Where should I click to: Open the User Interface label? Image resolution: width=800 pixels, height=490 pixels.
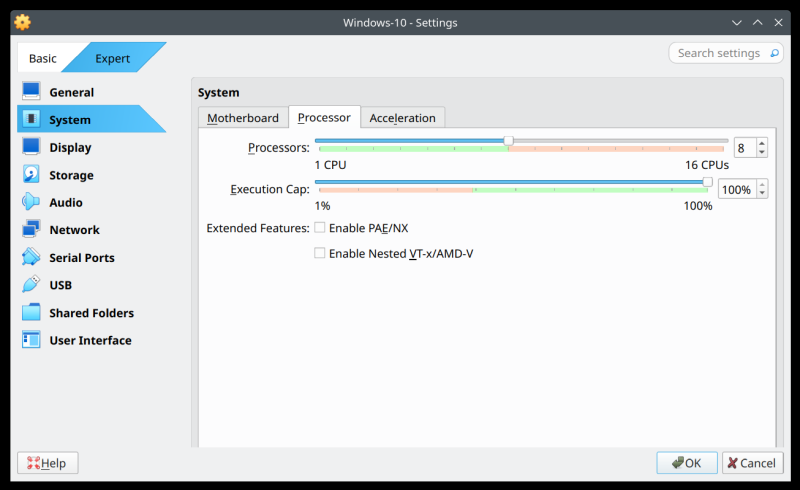(90, 340)
